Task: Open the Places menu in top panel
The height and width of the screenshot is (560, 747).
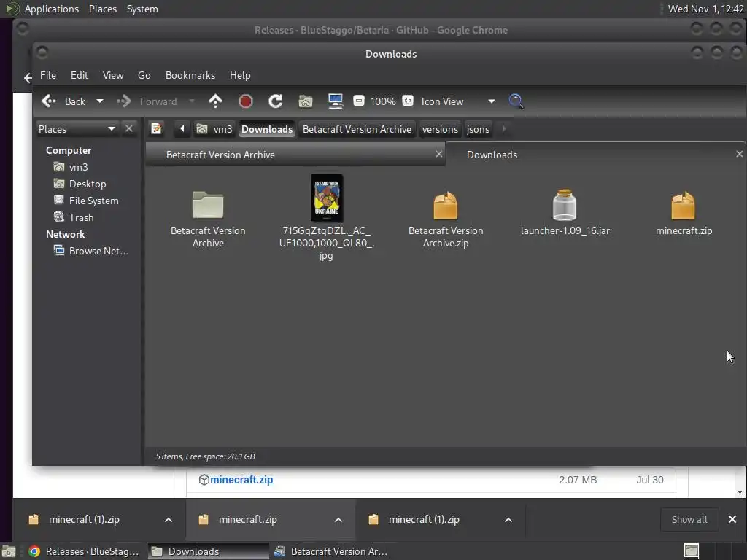Action: pos(103,9)
